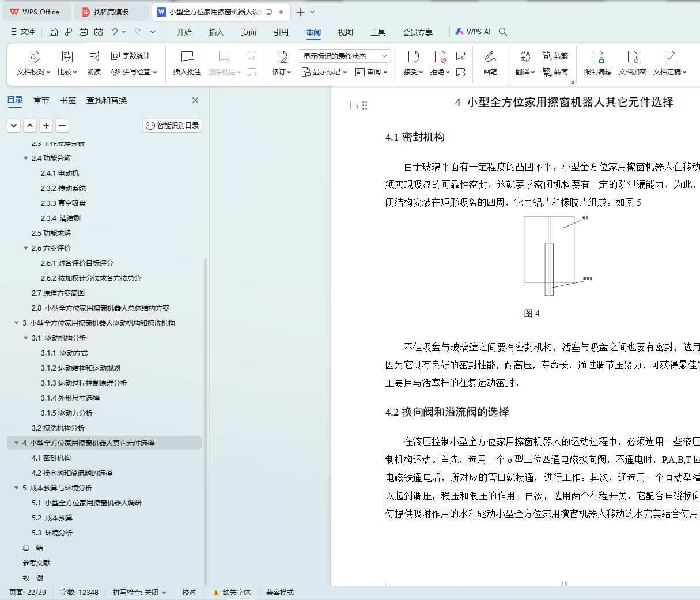This screenshot has width=700, height=600.
Task: Click the 朗读 read aloud icon
Action: [x=94, y=56]
